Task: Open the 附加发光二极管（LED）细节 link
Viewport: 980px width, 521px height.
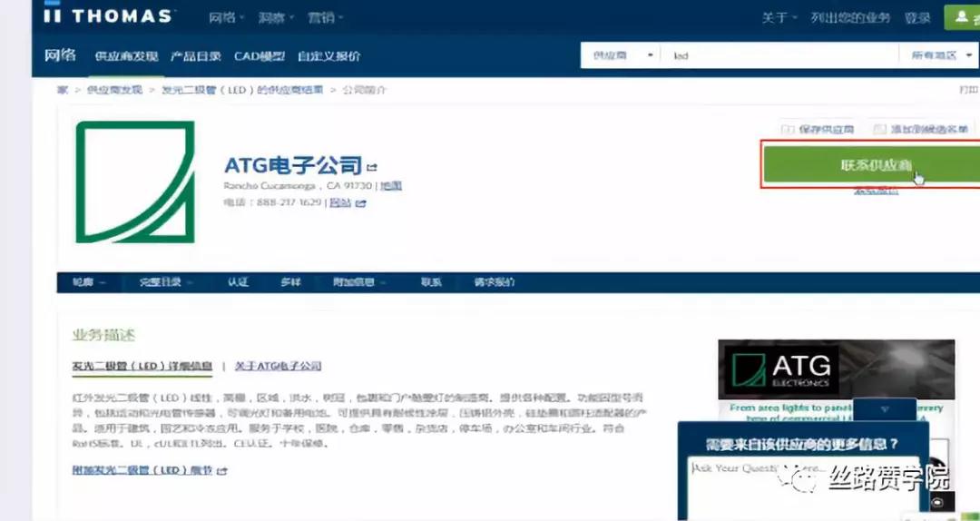Action: coord(142,469)
